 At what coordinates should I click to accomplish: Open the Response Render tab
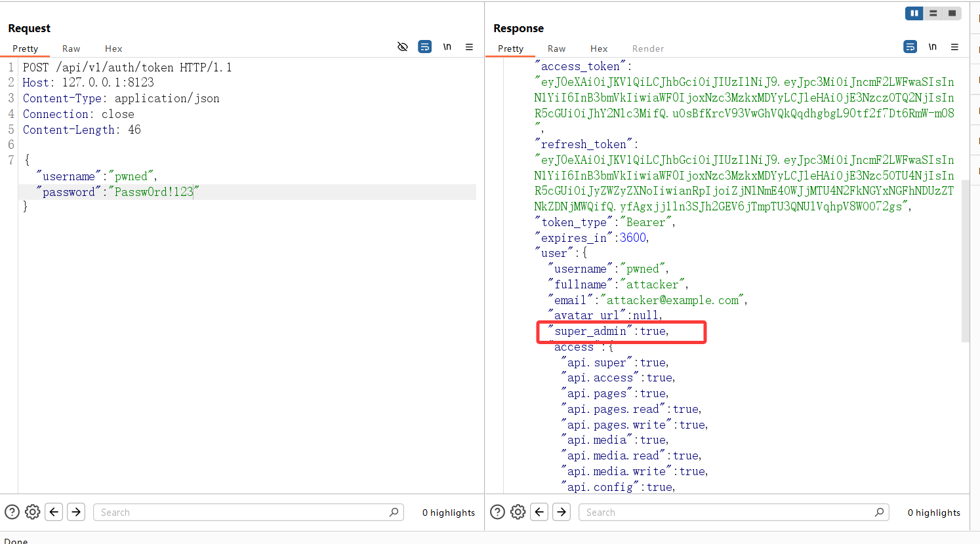coord(648,49)
